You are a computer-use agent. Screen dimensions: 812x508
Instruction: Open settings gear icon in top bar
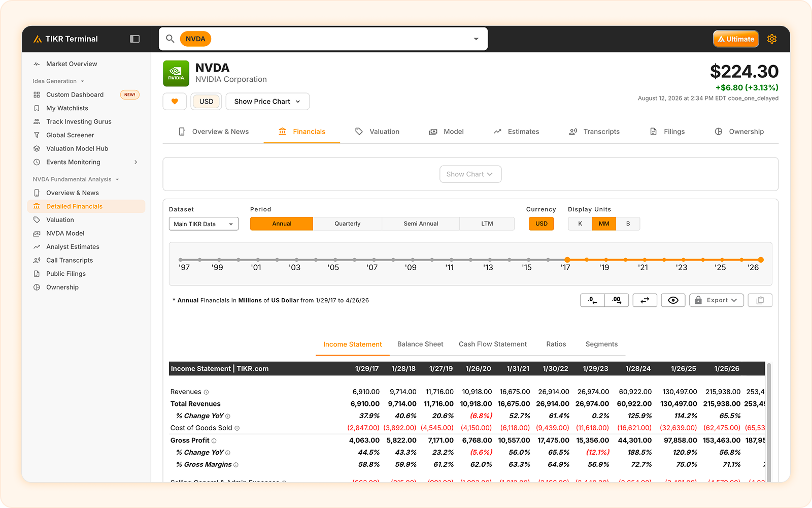tap(772, 39)
